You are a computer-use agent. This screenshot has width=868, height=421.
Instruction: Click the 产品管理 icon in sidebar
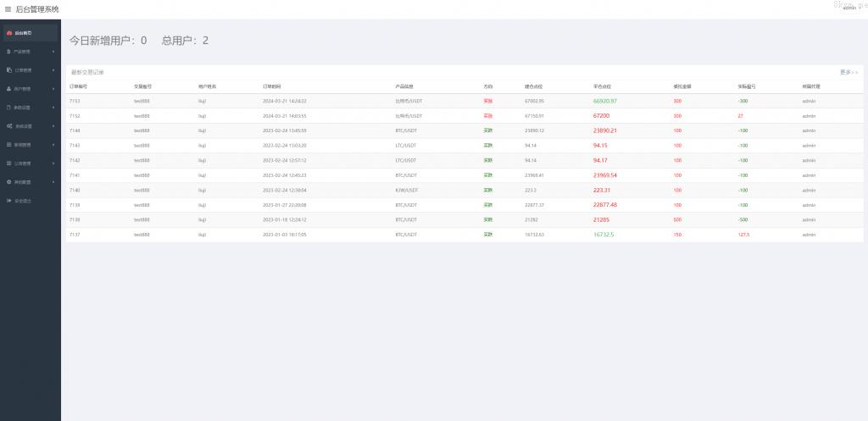(9, 52)
